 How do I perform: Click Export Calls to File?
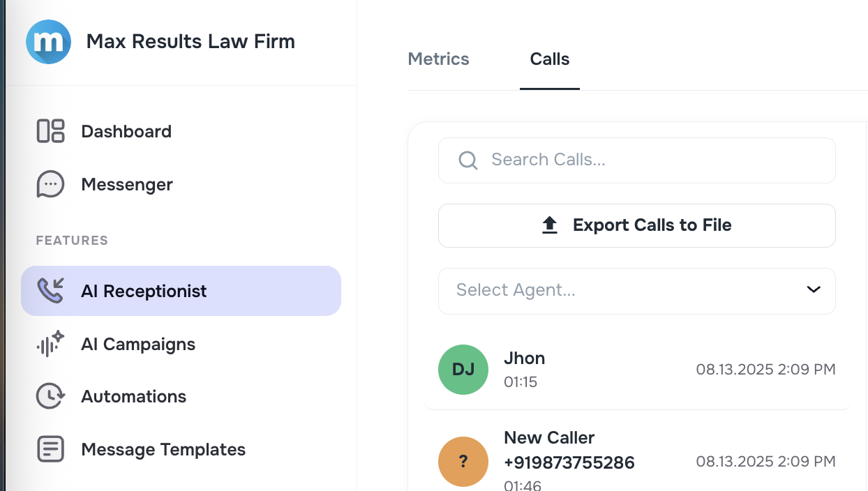(x=636, y=225)
